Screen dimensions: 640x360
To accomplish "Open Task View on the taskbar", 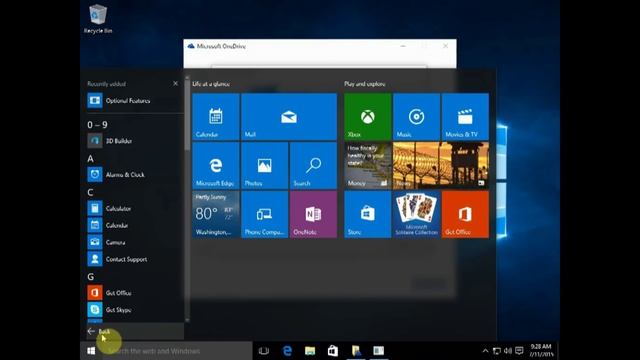I will point(264,351).
